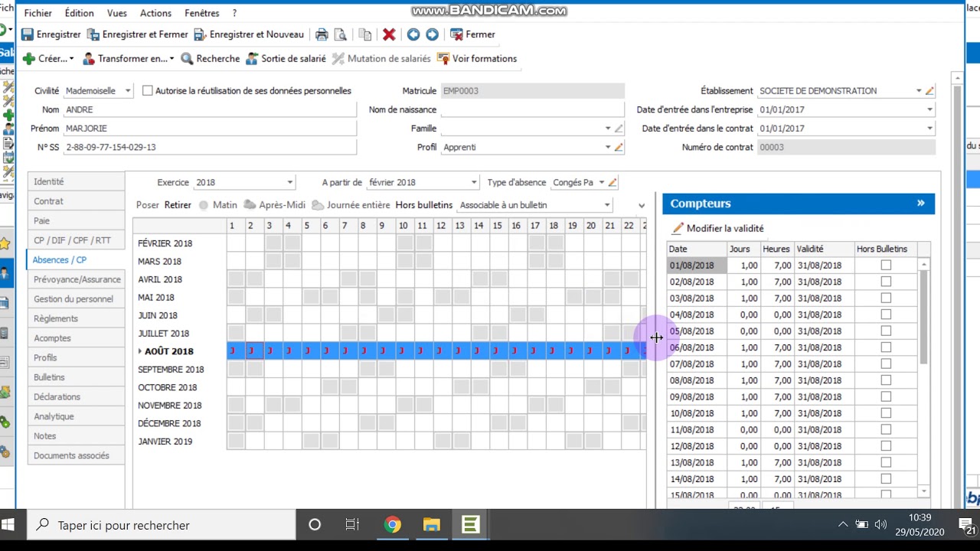Toggle Hors Bulletins checkbox for 07/08/2018
Image resolution: width=980 pixels, height=551 pixels.
click(886, 364)
